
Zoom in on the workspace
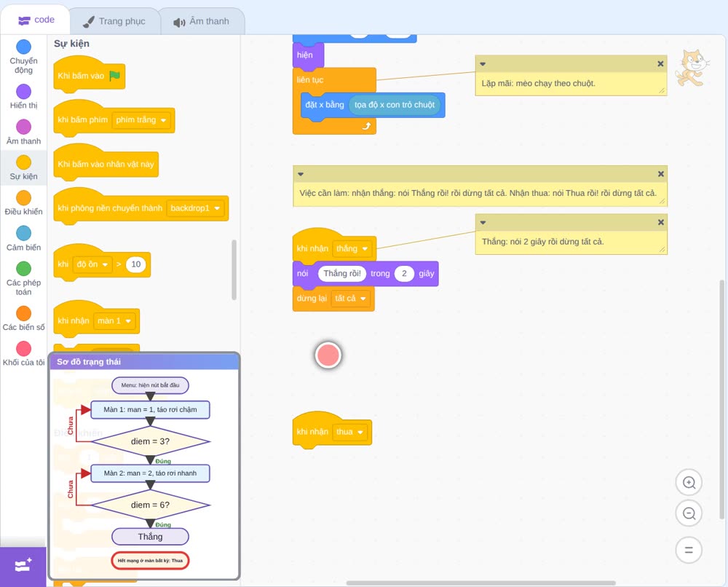689,483
